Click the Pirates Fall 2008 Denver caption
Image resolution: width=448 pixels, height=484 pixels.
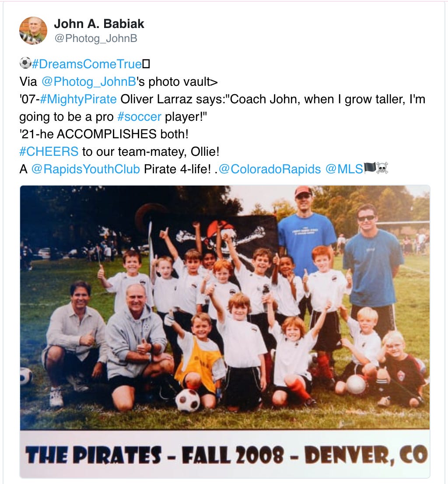point(226,455)
